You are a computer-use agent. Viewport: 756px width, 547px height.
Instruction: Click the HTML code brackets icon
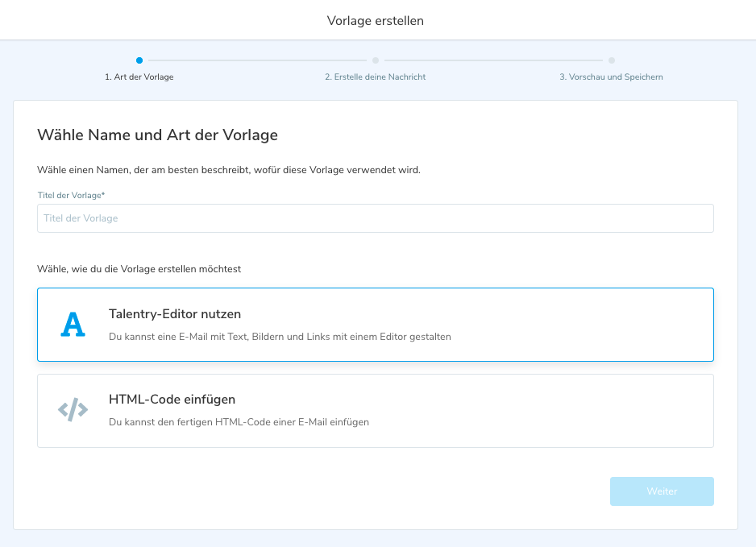pos(73,410)
